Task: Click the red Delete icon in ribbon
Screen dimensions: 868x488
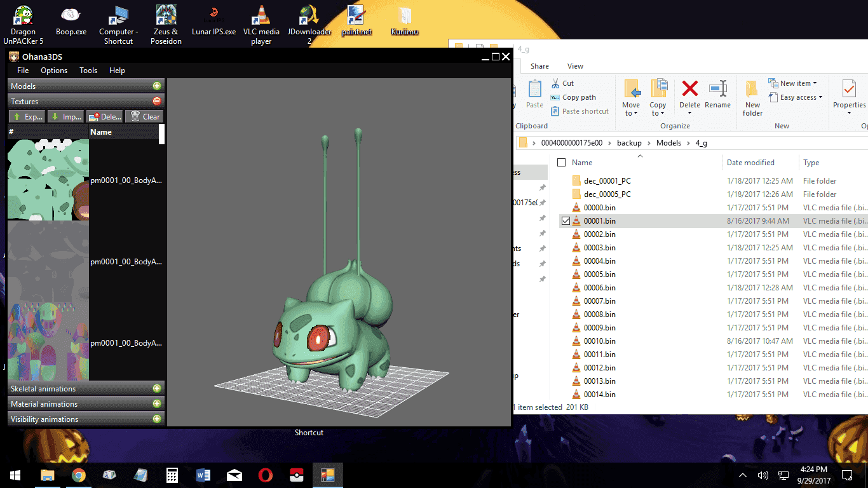Action: point(689,88)
